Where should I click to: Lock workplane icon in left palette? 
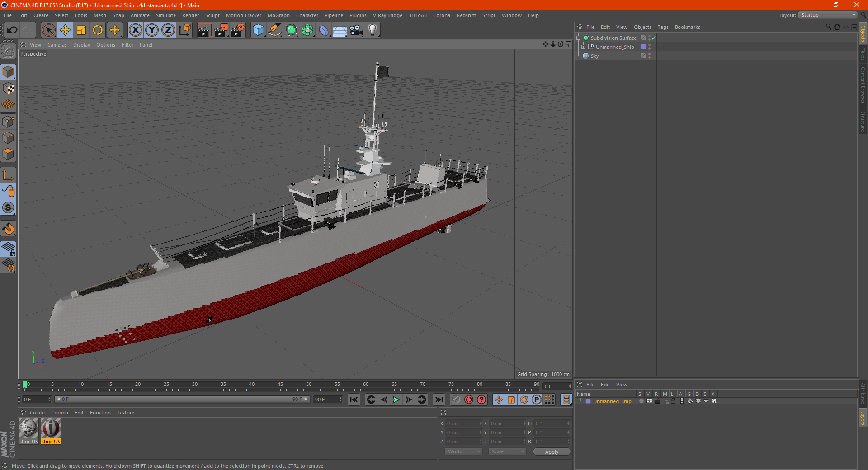pos(9,249)
